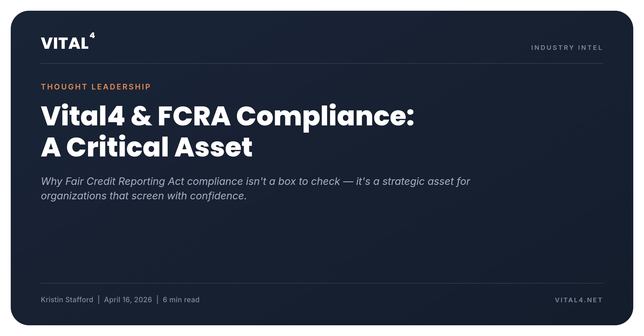This screenshot has height=336, width=644.
Task: Click the VITAL logo wordmark
Action: (x=65, y=43)
